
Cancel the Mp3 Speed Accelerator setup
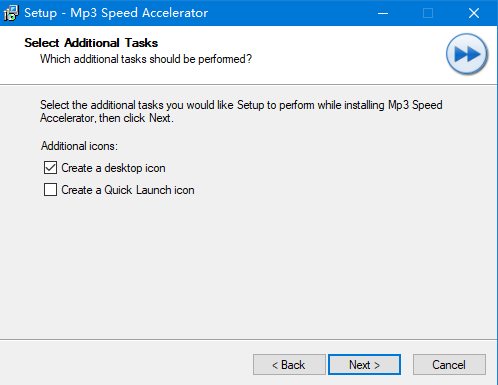point(449,365)
